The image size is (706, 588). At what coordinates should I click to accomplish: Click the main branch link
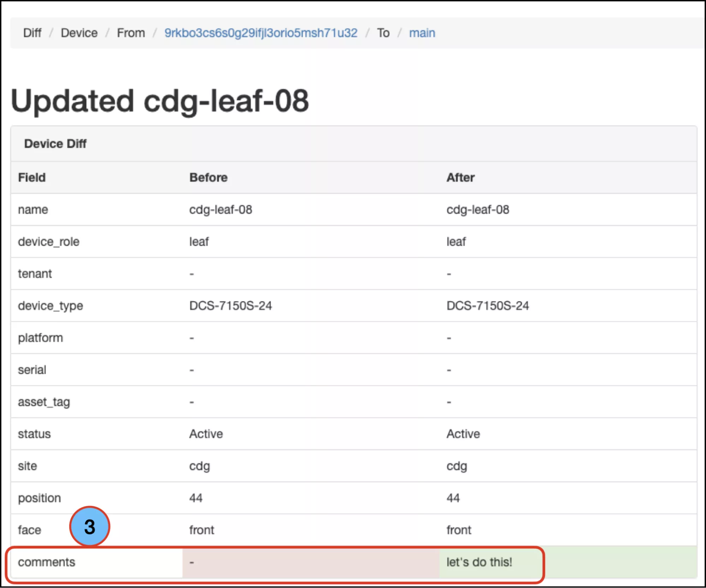pos(422,33)
